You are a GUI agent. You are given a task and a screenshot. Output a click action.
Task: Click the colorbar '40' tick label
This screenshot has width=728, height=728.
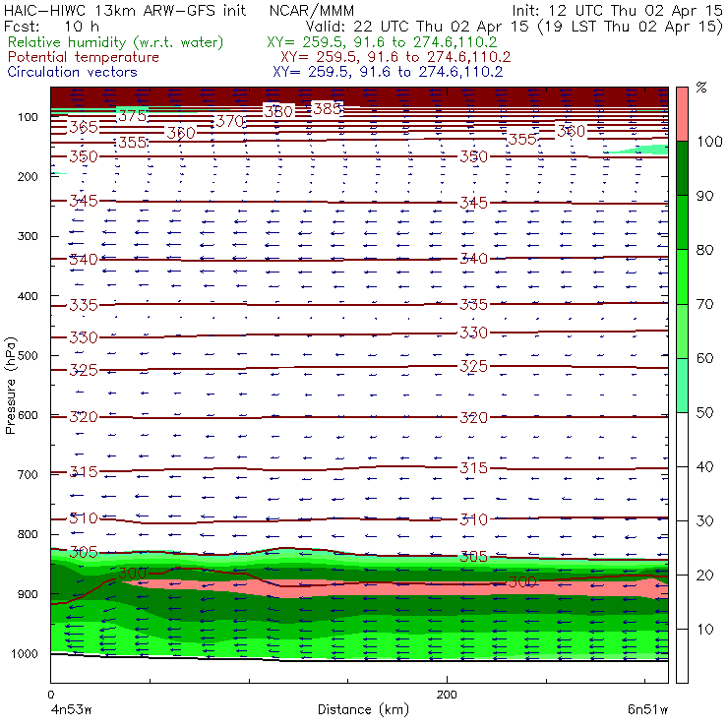(704, 466)
